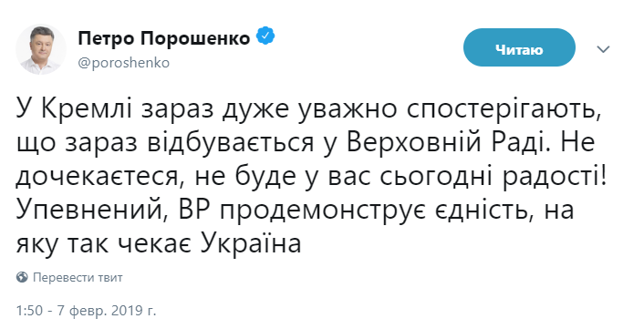Click the word Кремлі in the tweet
The height and width of the screenshot is (329, 644).
click(87, 110)
